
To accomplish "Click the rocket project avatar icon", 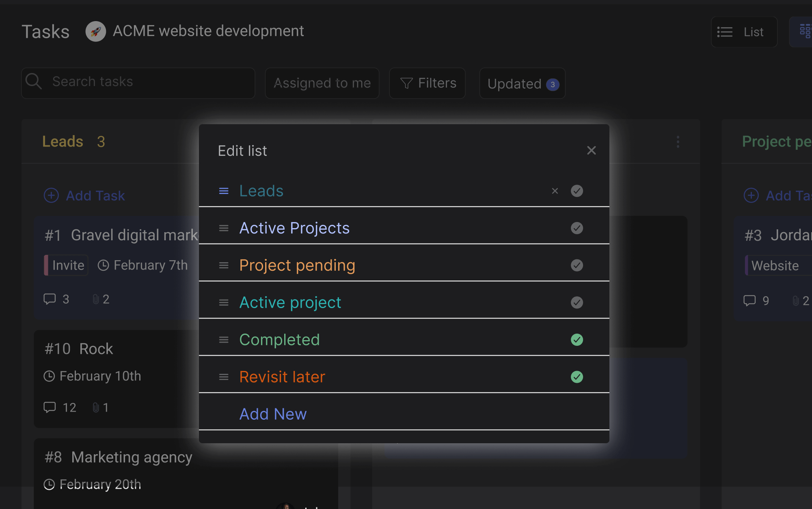I will tap(96, 31).
